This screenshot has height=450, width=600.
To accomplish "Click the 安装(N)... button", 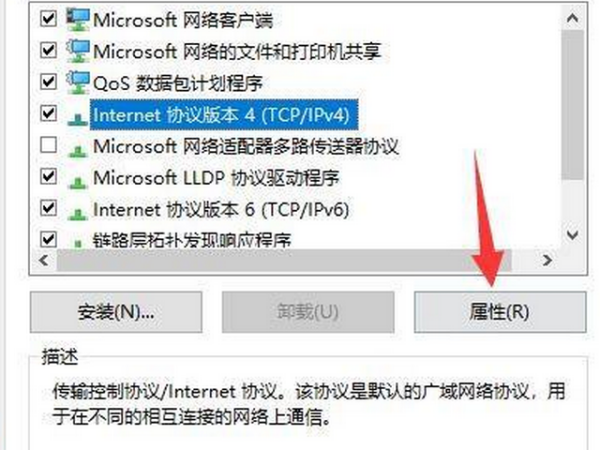I will [x=116, y=312].
